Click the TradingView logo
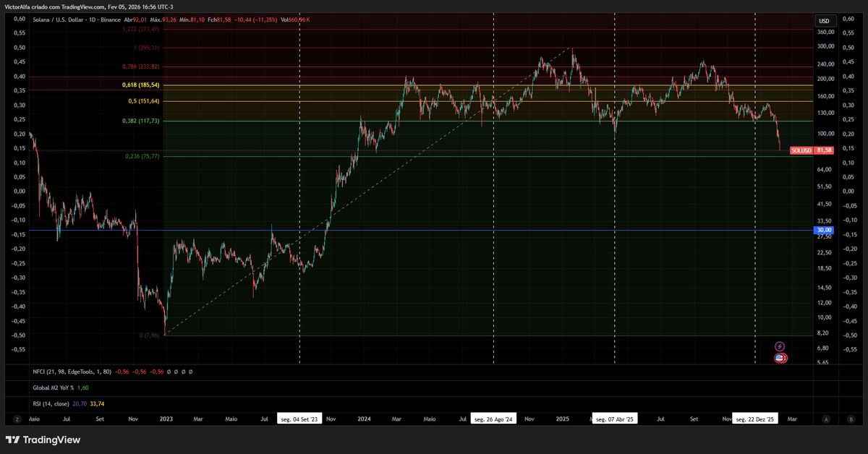 43,440
